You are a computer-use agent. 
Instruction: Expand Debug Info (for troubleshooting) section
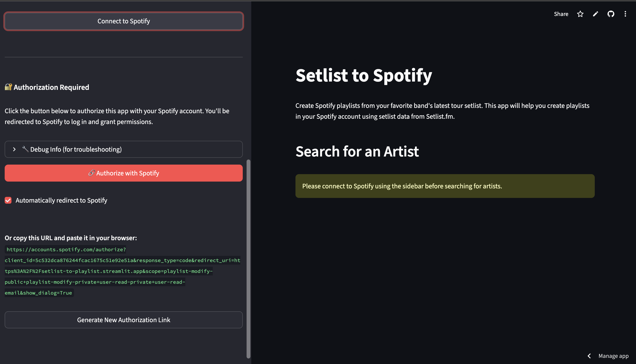(x=76, y=149)
